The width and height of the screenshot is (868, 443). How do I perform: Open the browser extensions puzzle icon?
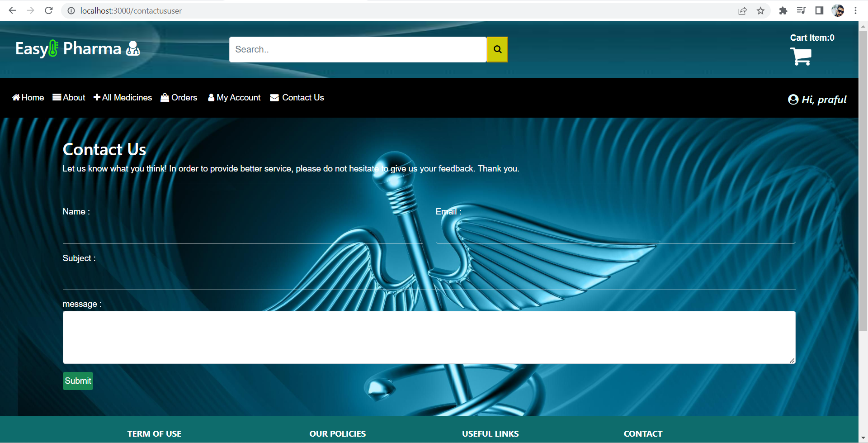(783, 10)
